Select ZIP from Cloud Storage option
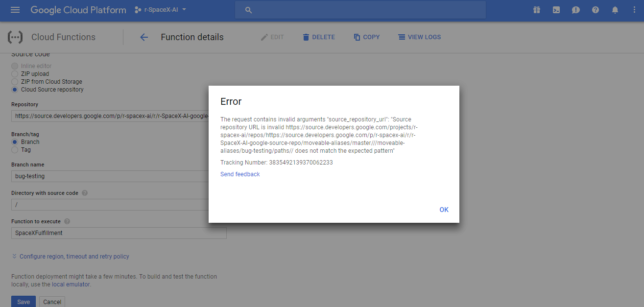This screenshot has height=307, width=644. click(15, 82)
